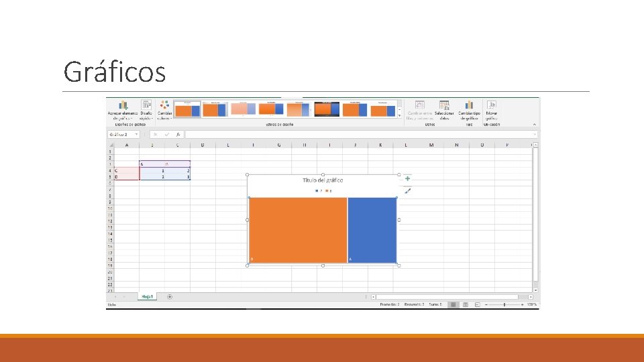
Task: Click previous sheet navigation arrow
Action: click(x=115, y=297)
